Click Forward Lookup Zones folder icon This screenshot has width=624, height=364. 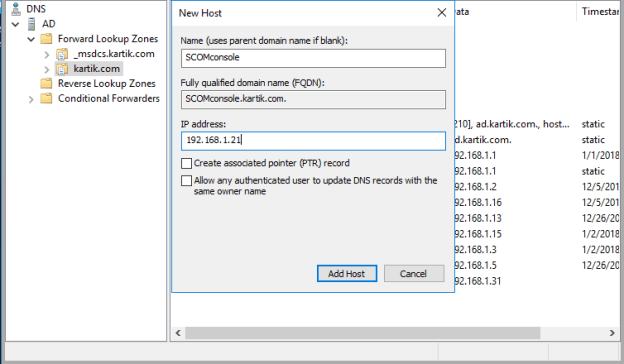pyautogui.click(x=47, y=39)
